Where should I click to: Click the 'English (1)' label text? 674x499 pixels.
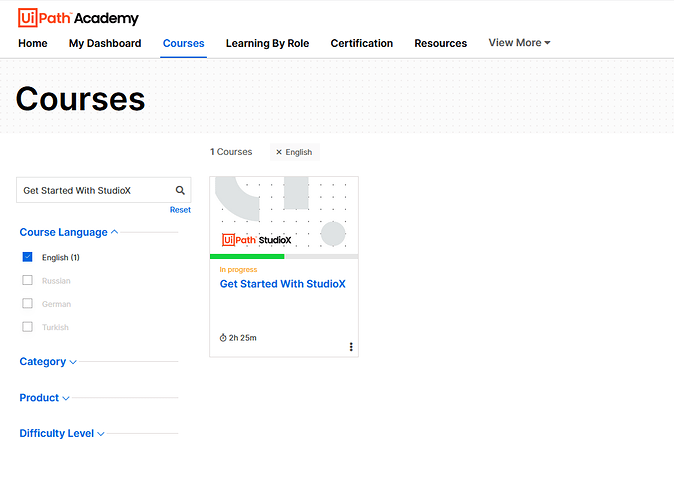coord(61,257)
